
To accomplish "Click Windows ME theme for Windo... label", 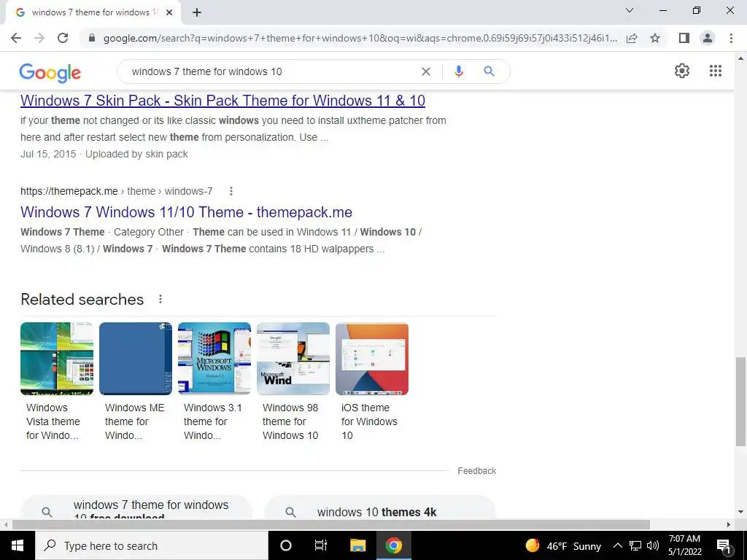I will coord(134,421).
